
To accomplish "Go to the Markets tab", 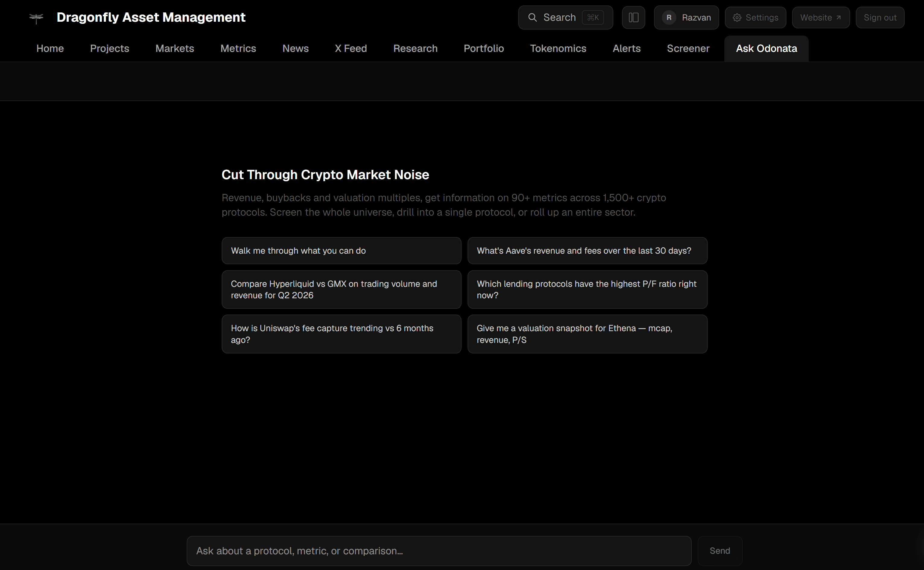I will (x=175, y=48).
